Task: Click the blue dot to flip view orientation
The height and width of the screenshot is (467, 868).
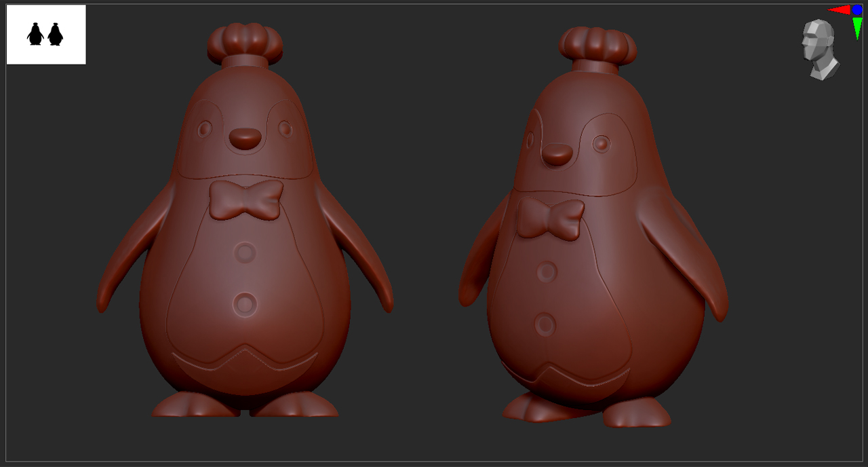Action: tap(857, 10)
